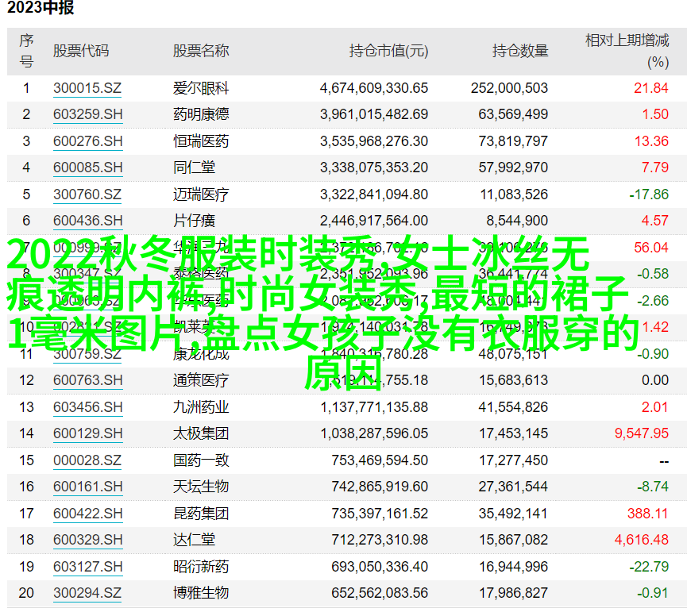Open the 300760.SZ stock code link
This screenshot has width=687, height=616.
click(x=87, y=194)
